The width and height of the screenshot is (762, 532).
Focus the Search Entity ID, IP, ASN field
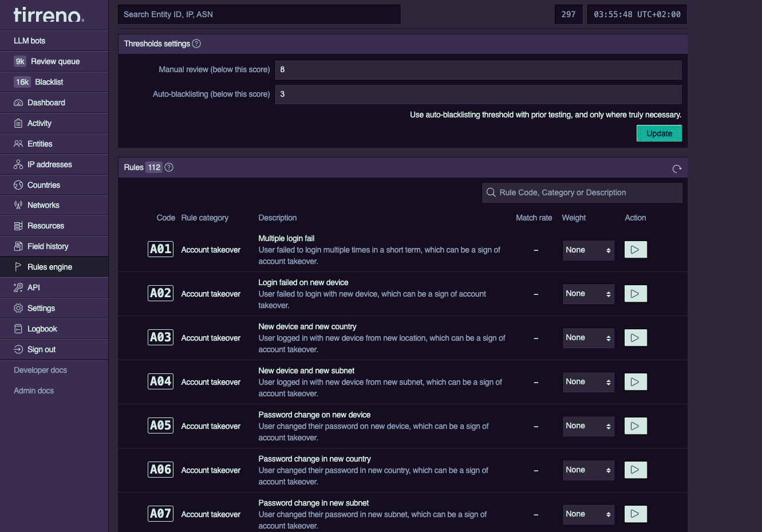click(x=259, y=14)
